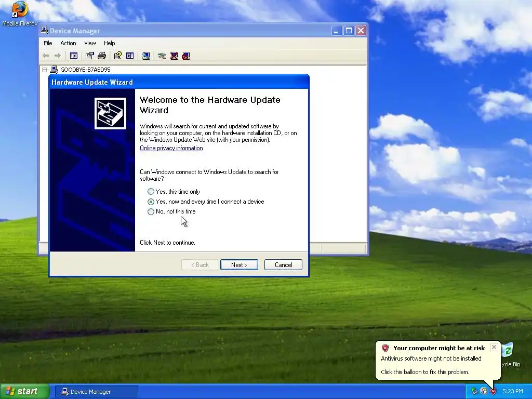Click the greyed Back button in wizard
The width and height of the screenshot is (532, 399).
200,265
